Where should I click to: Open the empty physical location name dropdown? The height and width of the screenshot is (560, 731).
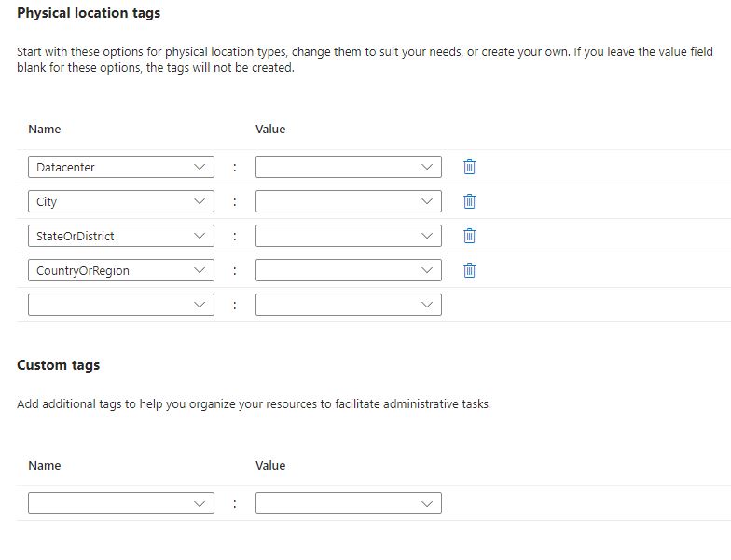pyautogui.click(x=120, y=305)
